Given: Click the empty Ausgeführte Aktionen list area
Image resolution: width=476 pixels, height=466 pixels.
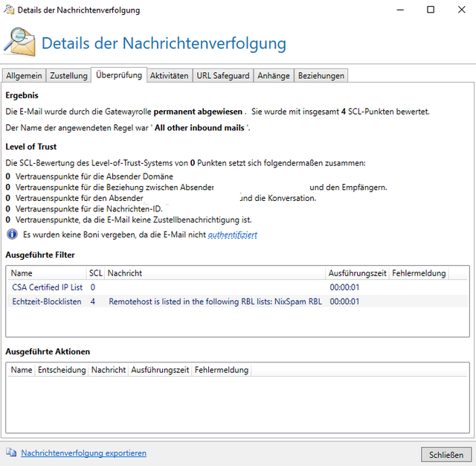Looking at the screenshot, I should [237, 404].
